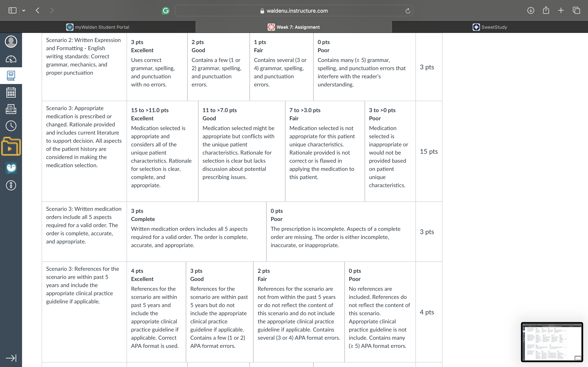This screenshot has height=367, width=588.
Task: Open the Calendar icon in sidebar
Action: coord(11,93)
